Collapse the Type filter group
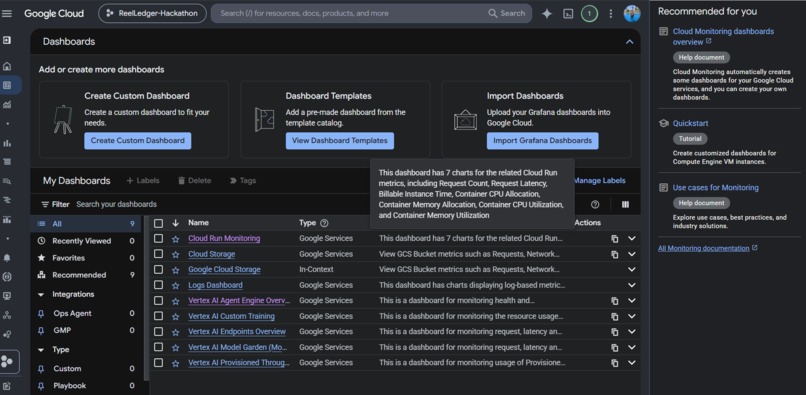Screen dimensions: 806x395 pos(41,350)
